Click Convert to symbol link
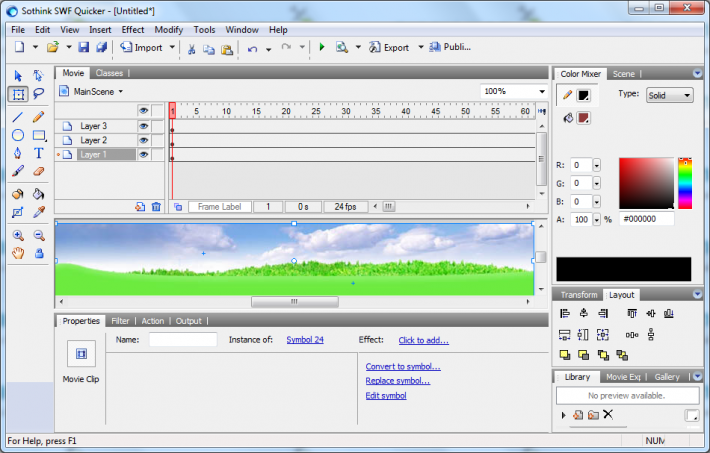Viewport: 710px width, 453px height. (403, 366)
